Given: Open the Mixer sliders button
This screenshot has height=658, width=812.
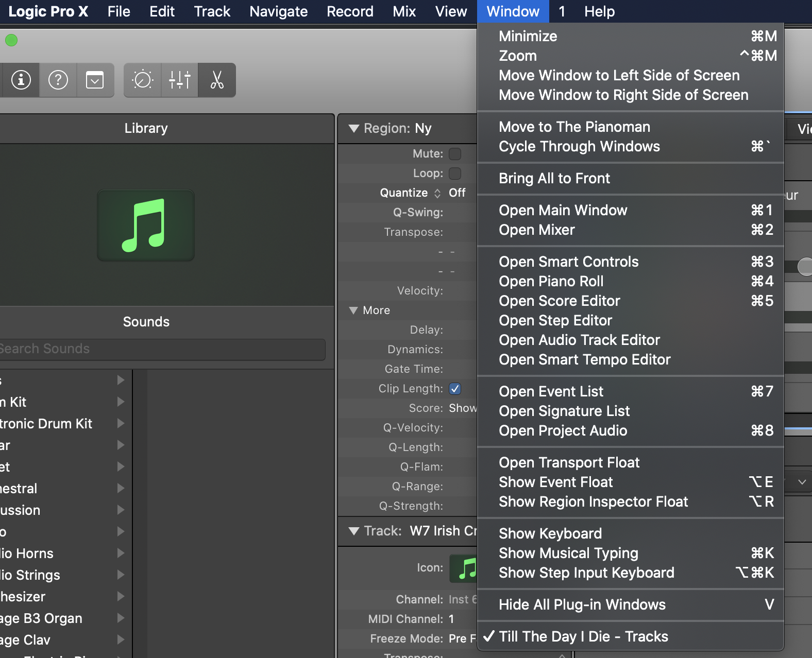Looking at the screenshot, I should [180, 80].
